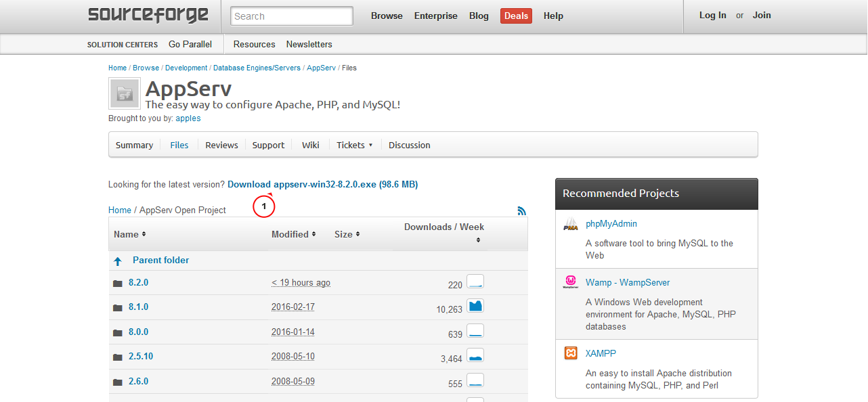Open the 2.5.10 folder link

click(141, 356)
